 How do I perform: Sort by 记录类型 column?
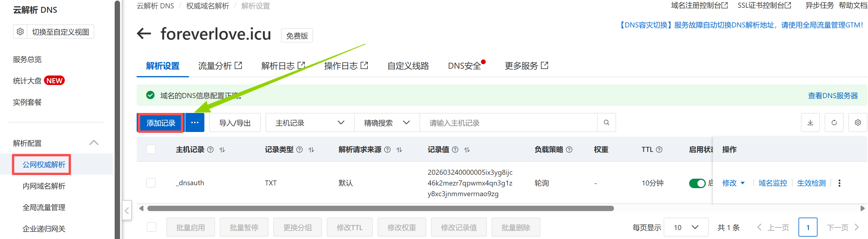click(x=311, y=150)
